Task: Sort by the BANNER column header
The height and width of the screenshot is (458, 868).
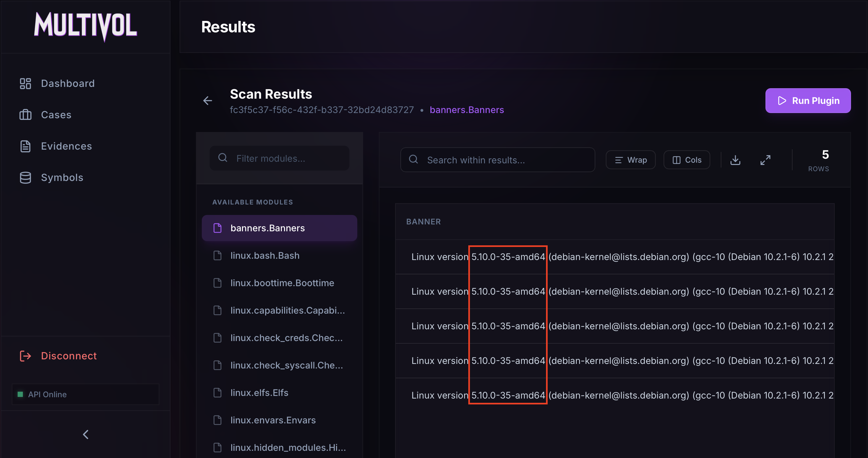Action: click(423, 222)
